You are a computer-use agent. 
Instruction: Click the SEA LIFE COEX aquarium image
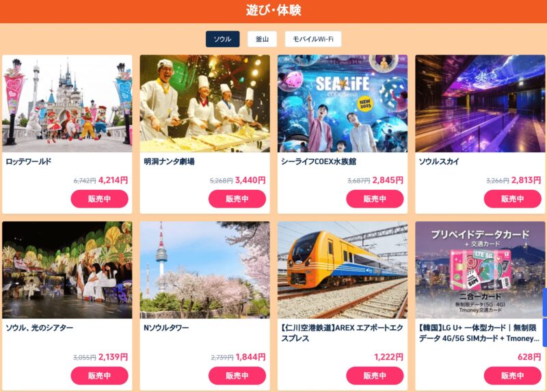pos(343,104)
